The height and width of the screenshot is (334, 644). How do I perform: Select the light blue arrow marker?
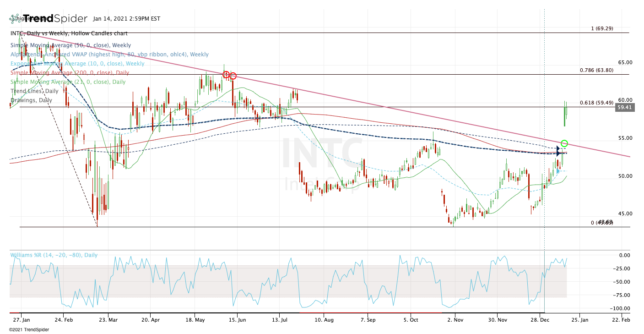pyautogui.click(x=557, y=171)
